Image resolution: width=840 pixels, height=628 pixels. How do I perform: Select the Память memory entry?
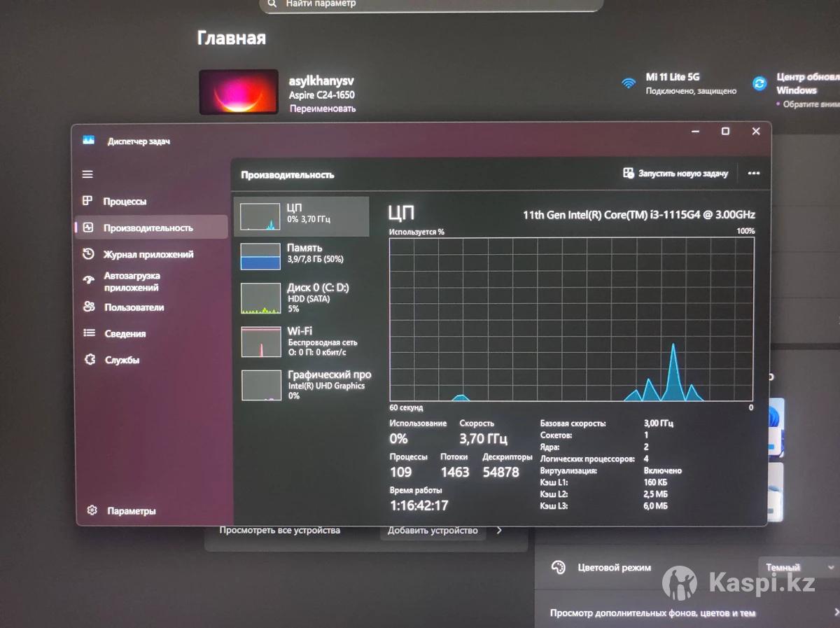[301, 256]
